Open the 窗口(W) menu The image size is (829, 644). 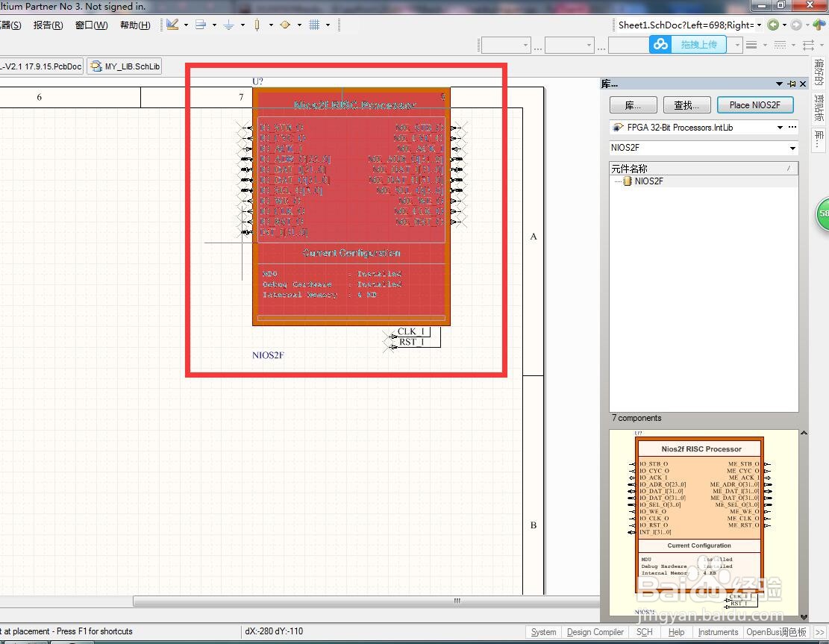92,25
